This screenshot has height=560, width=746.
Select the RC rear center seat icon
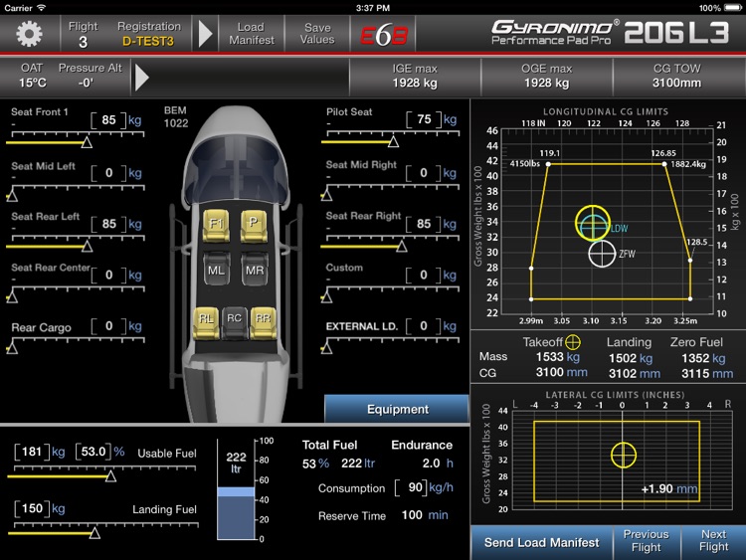[234, 322]
